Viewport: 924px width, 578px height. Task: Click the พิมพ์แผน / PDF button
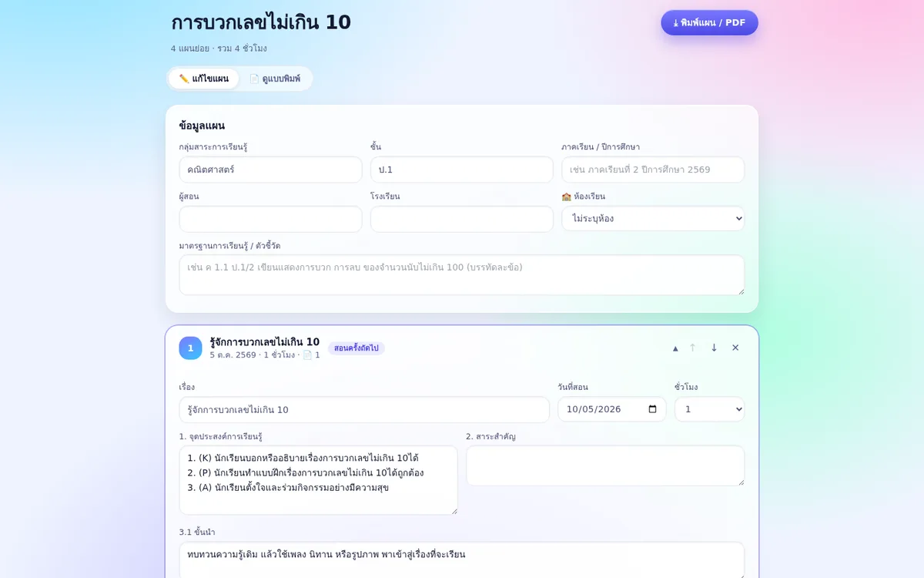click(x=709, y=22)
